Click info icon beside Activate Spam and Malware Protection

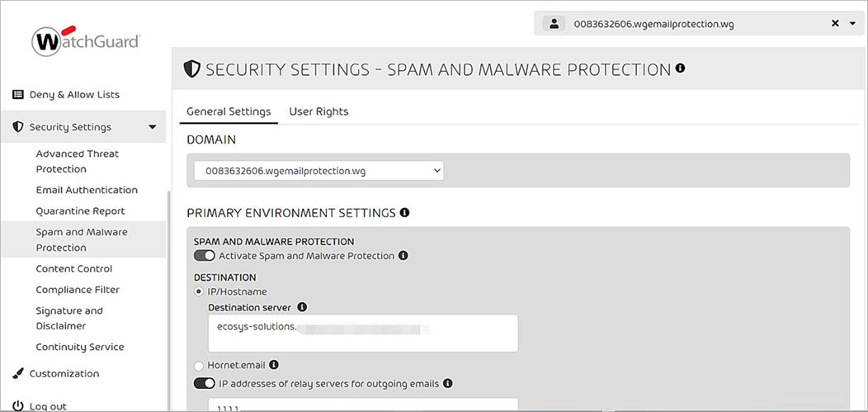coord(403,256)
